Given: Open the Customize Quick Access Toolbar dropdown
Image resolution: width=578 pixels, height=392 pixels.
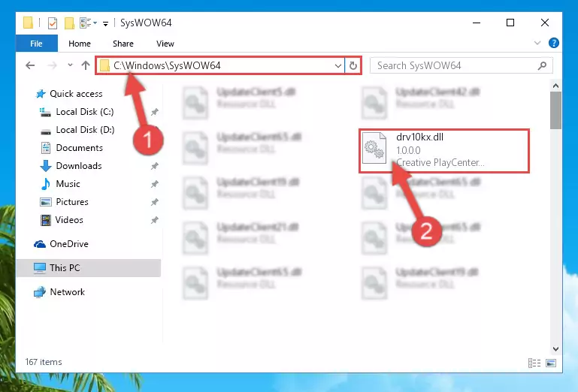Looking at the screenshot, I should point(105,23).
